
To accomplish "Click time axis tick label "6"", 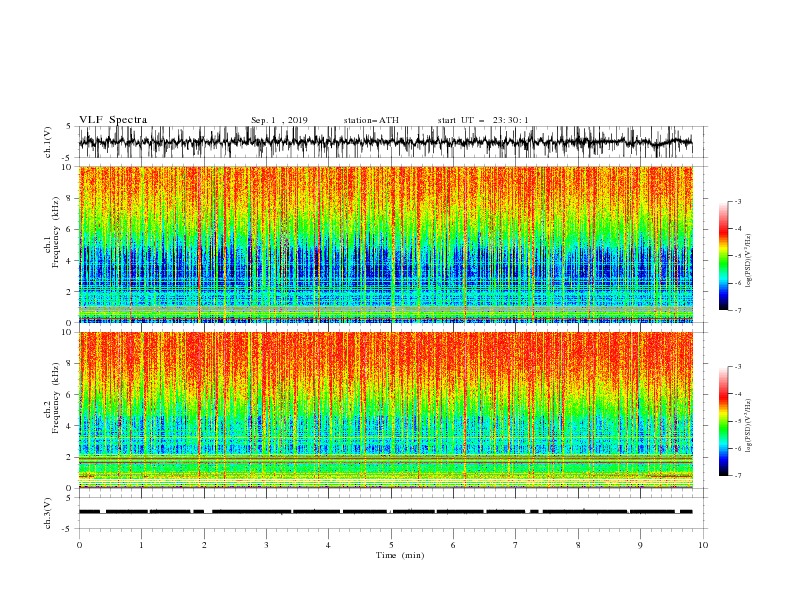I will click(453, 545).
